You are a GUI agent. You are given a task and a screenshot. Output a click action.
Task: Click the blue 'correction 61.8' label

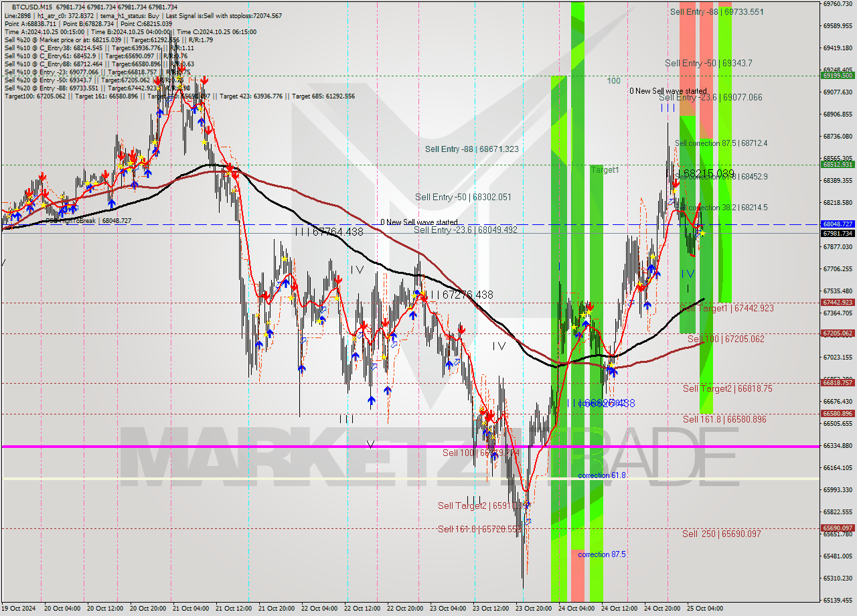coord(602,475)
